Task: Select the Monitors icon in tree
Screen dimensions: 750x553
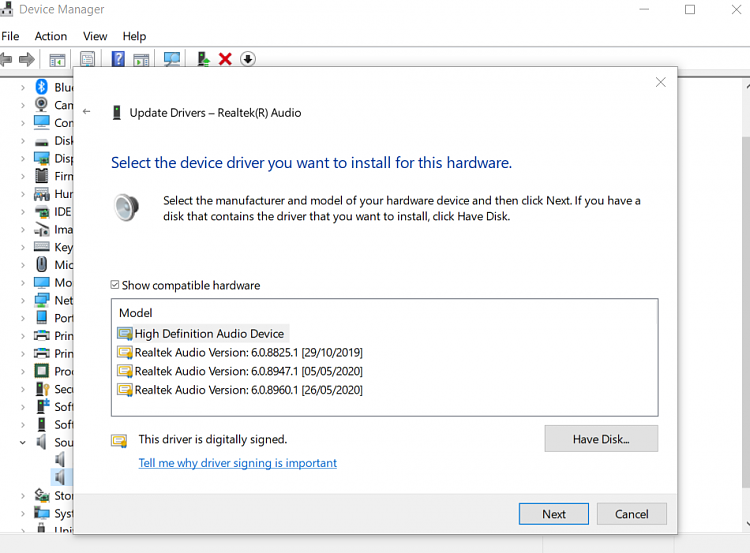Action: [42, 282]
